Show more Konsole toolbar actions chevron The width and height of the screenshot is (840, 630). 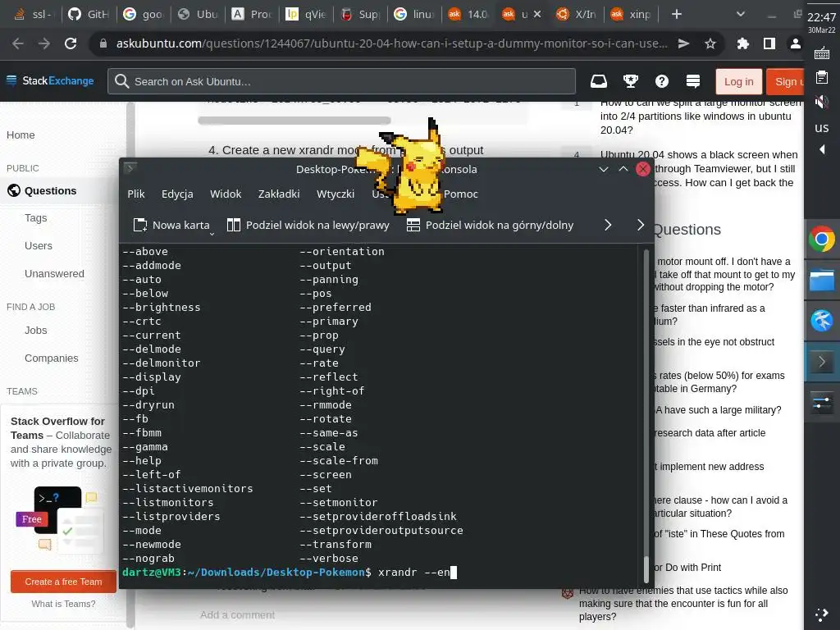(608, 225)
